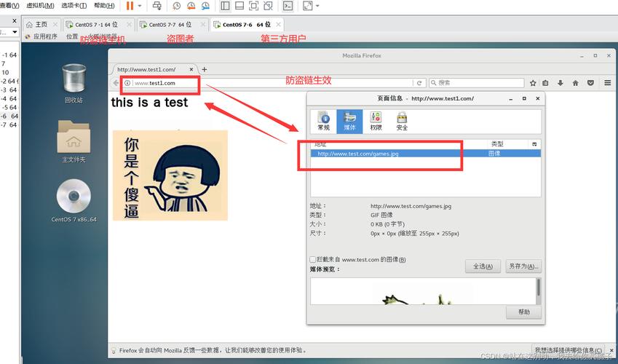This screenshot has height=364, width=618.
Task: Open the 选项卡(T) menu
Action: click(74, 6)
